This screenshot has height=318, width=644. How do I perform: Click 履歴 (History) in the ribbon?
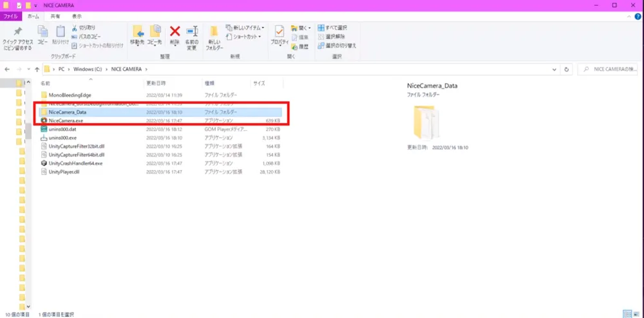tap(300, 46)
